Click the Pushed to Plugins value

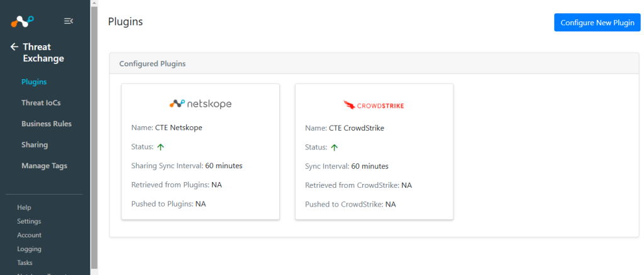pos(201,203)
